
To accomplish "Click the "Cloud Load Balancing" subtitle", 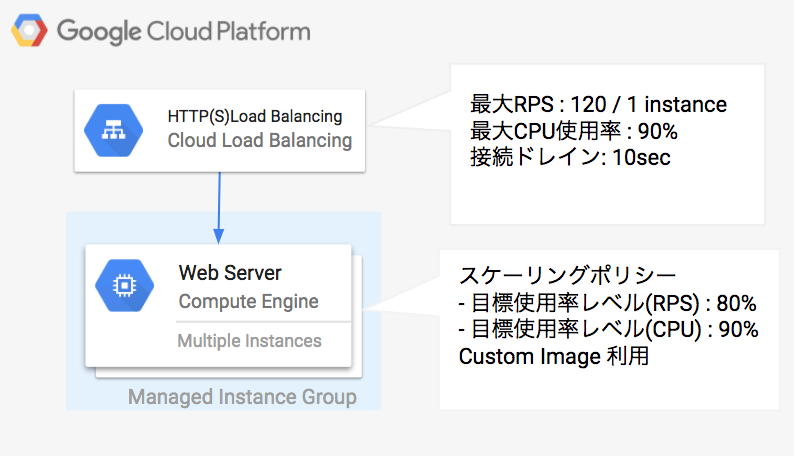I will click(260, 140).
